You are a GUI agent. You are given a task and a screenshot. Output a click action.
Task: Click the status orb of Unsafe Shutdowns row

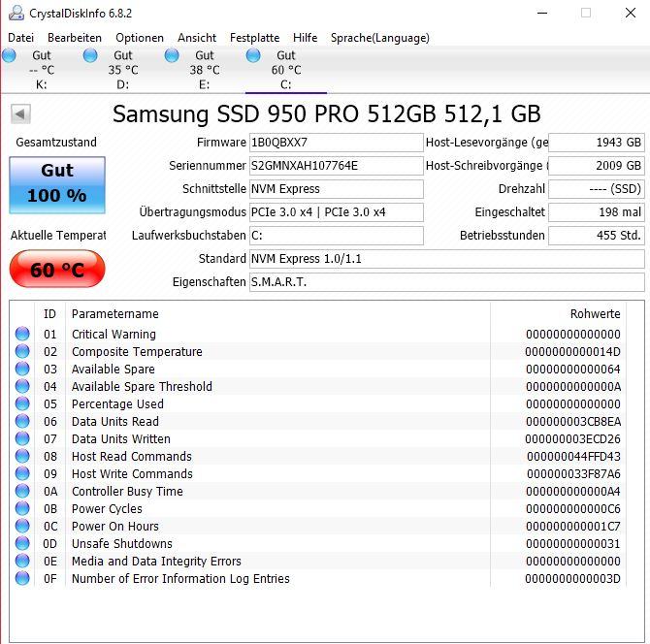click(x=22, y=543)
